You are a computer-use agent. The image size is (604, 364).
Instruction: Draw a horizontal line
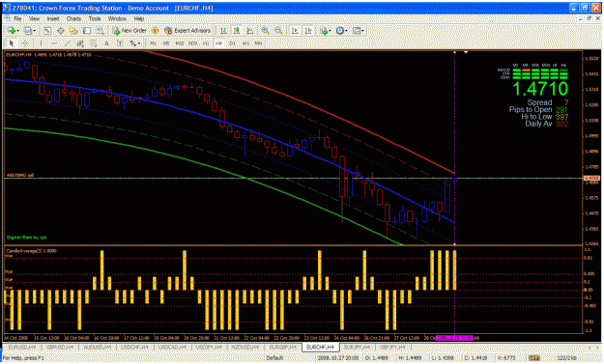tap(54, 43)
